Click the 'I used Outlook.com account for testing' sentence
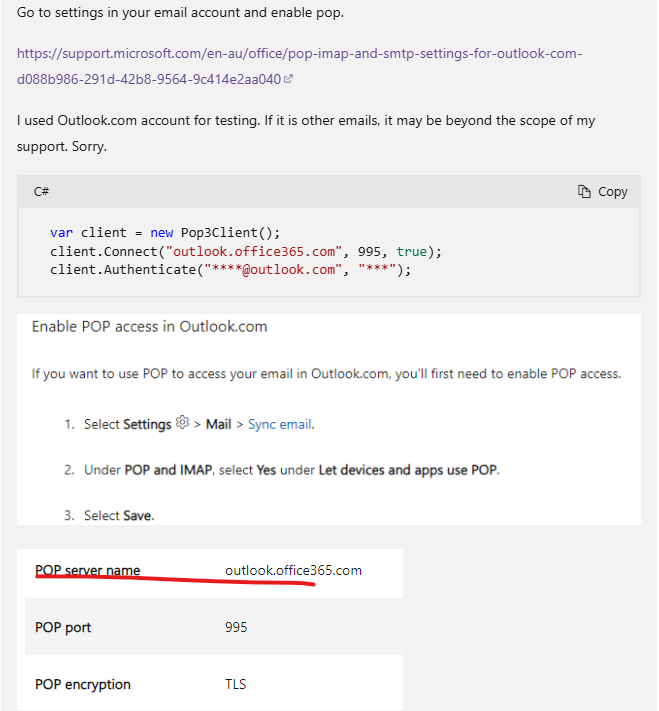 [x=306, y=133]
